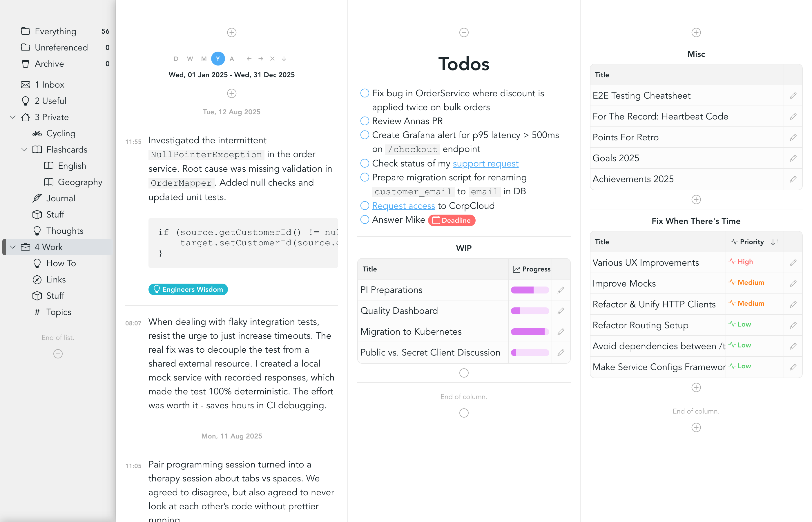This screenshot has height=522, width=812.
Task: Collapse the 3 Private folder
Action: tap(13, 117)
